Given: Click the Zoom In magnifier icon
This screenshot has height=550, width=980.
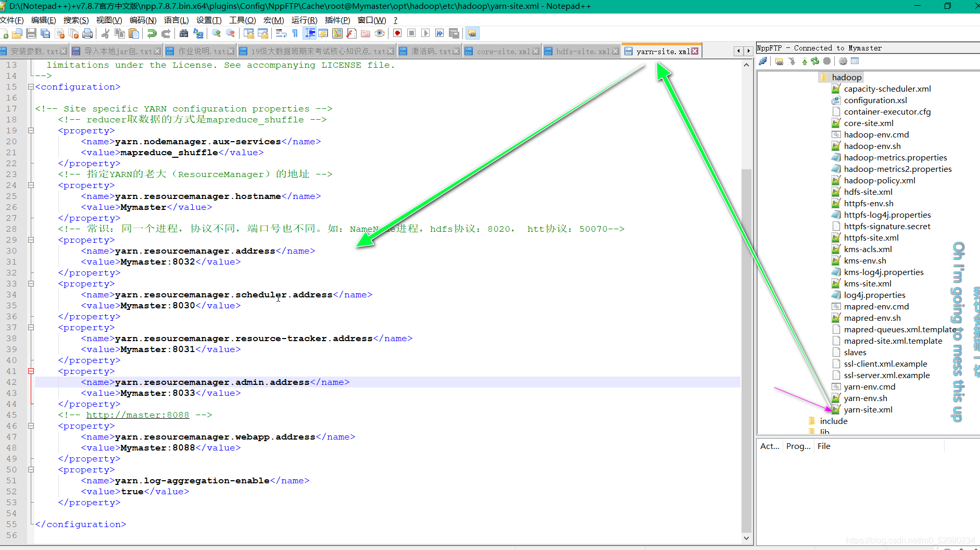Looking at the screenshot, I should tap(216, 33).
